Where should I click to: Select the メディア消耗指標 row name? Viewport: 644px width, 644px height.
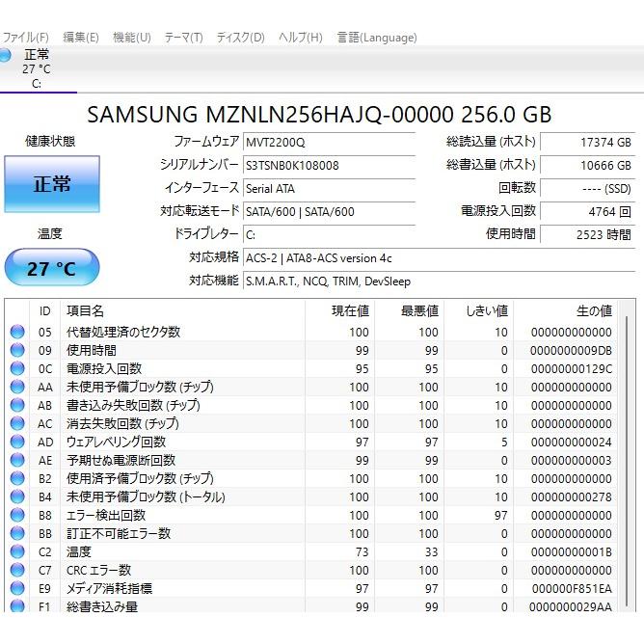point(109,588)
